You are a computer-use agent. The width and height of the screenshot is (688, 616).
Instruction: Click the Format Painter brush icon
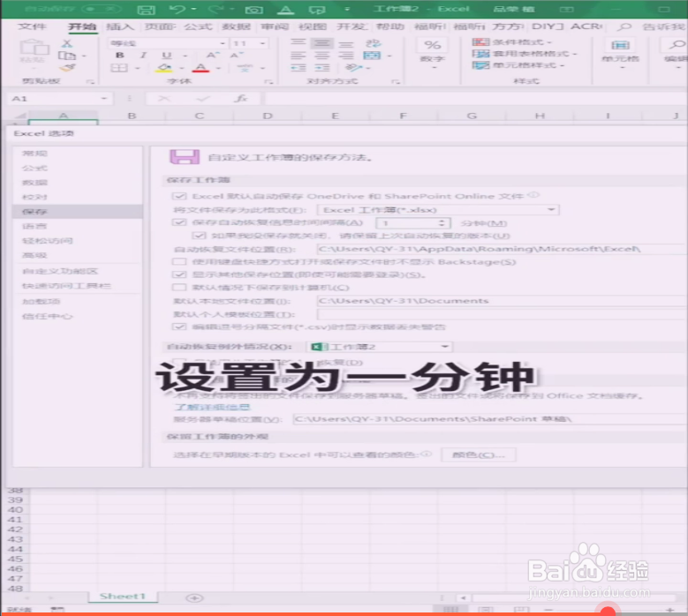(x=68, y=68)
